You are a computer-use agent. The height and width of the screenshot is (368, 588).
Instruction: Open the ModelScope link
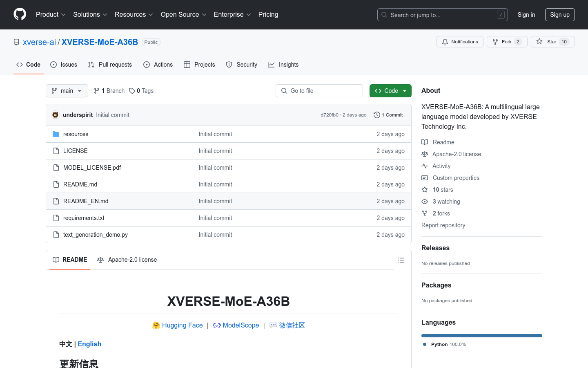point(236,325)
